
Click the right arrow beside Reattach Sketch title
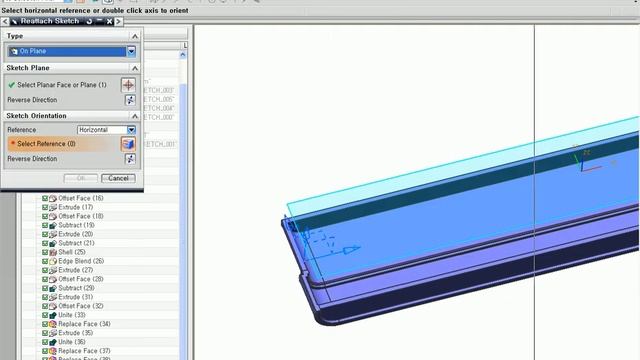118,21
